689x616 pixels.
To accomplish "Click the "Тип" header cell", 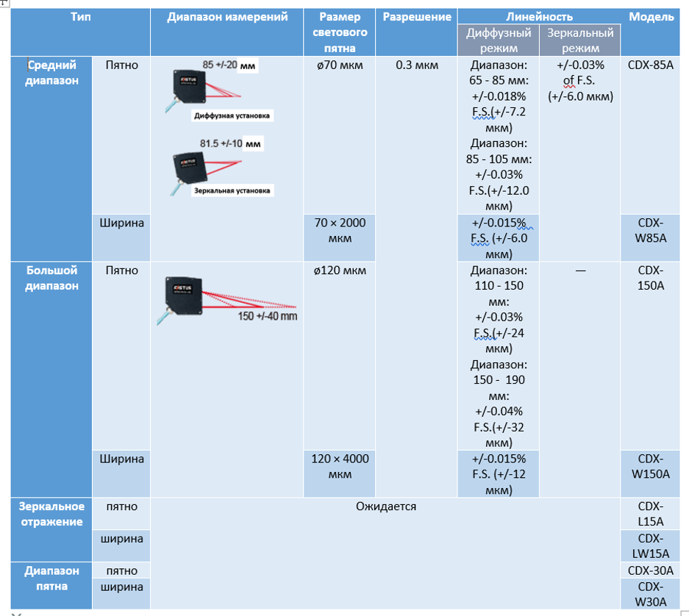I will tap(80, 17).
